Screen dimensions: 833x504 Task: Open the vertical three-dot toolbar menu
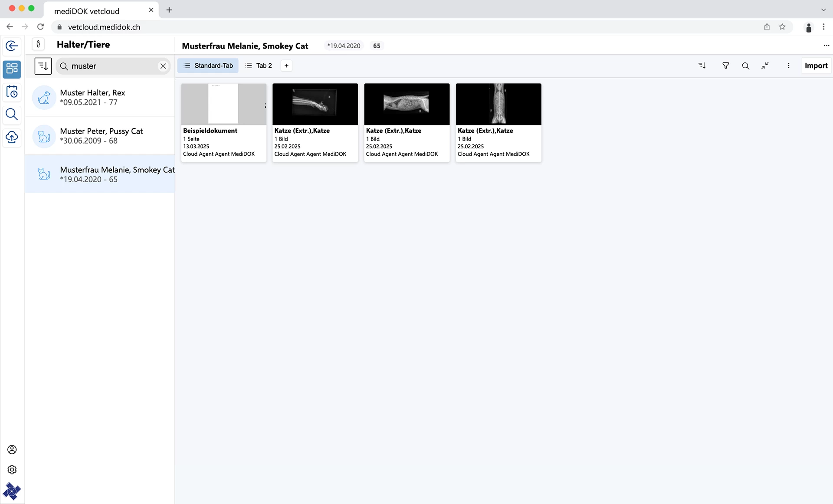click(788, 65)
